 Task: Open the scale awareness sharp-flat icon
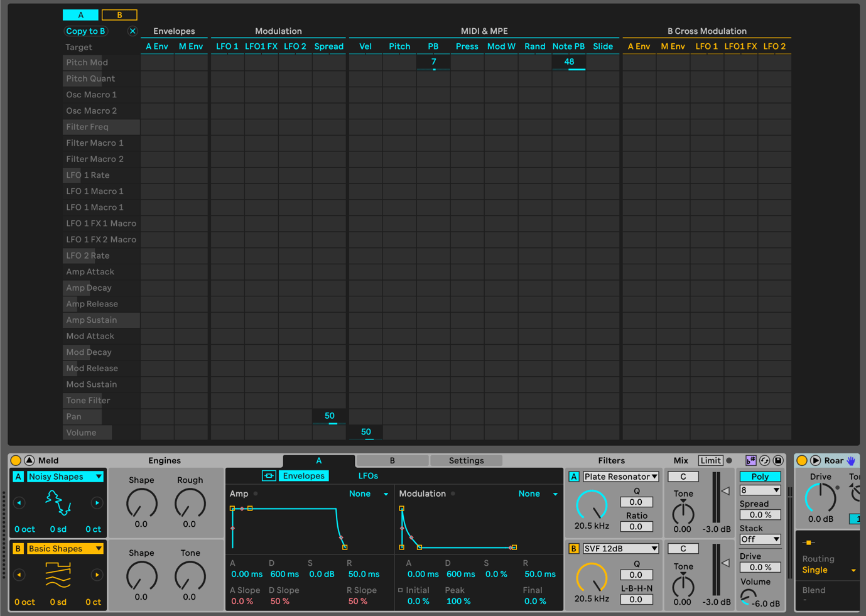(x=750, y=460)
